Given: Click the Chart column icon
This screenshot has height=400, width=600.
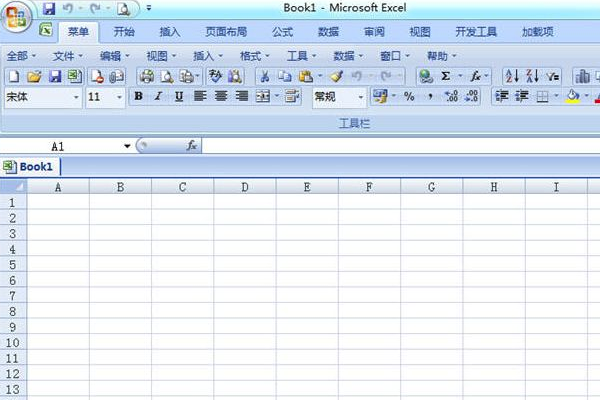Looking at the screenshot, I should click(x=582, y=76).
